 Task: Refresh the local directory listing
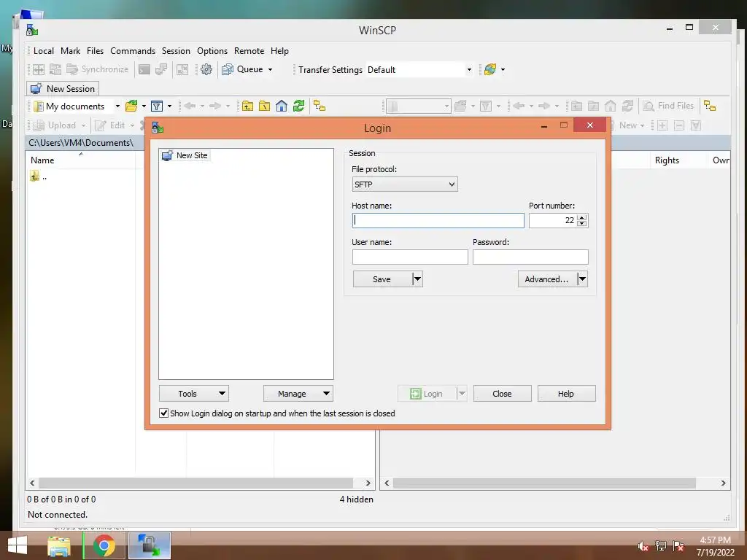coord(298,106)
